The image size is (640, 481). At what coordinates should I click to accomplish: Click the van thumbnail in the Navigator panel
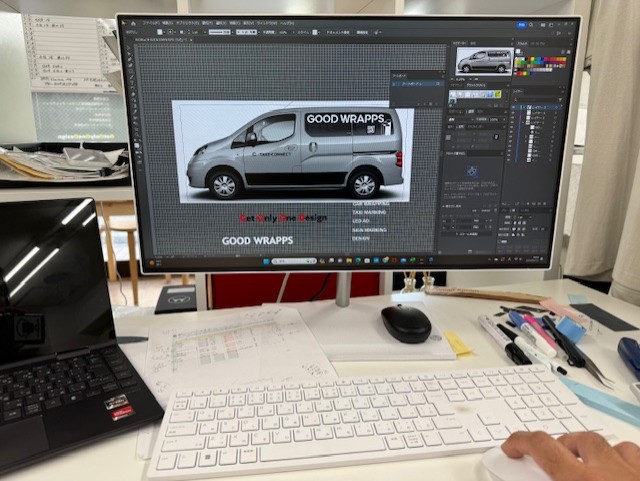[x=483, y=61]
